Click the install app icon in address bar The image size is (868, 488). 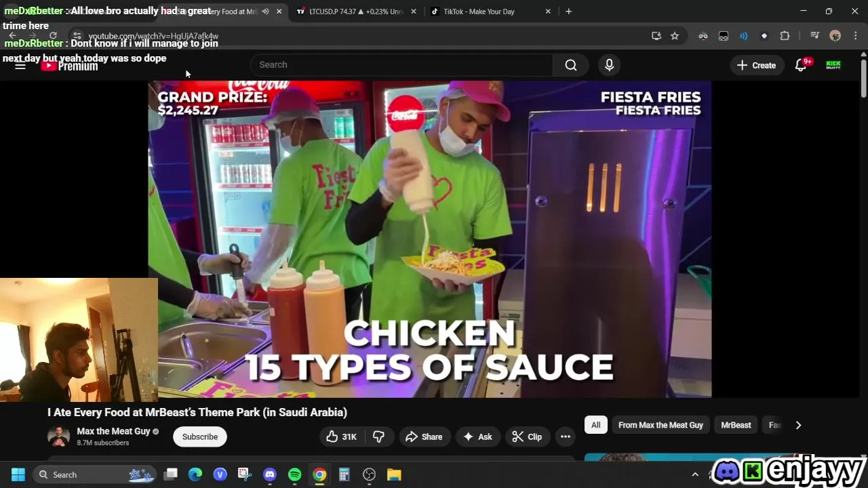(656, 36)
